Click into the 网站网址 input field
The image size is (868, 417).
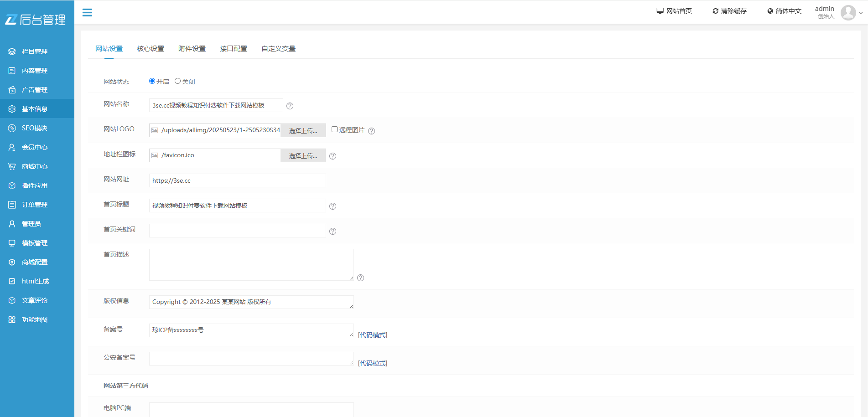coord(237,180)
